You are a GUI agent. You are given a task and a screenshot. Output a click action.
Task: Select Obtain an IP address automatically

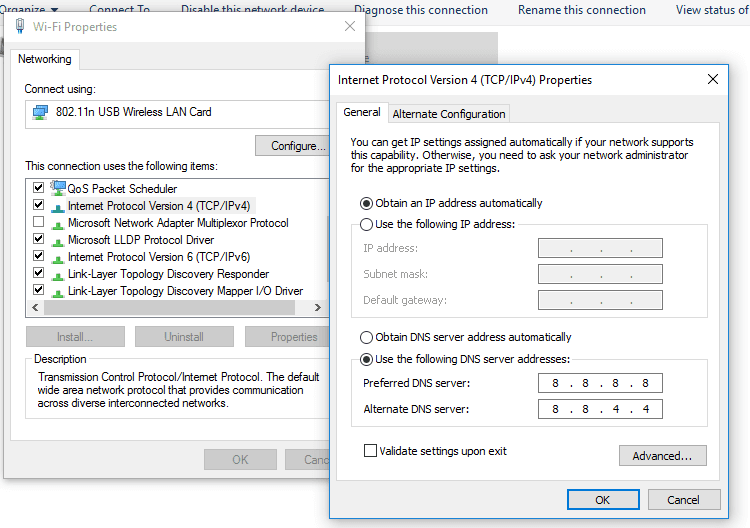(x=366, y=203)
